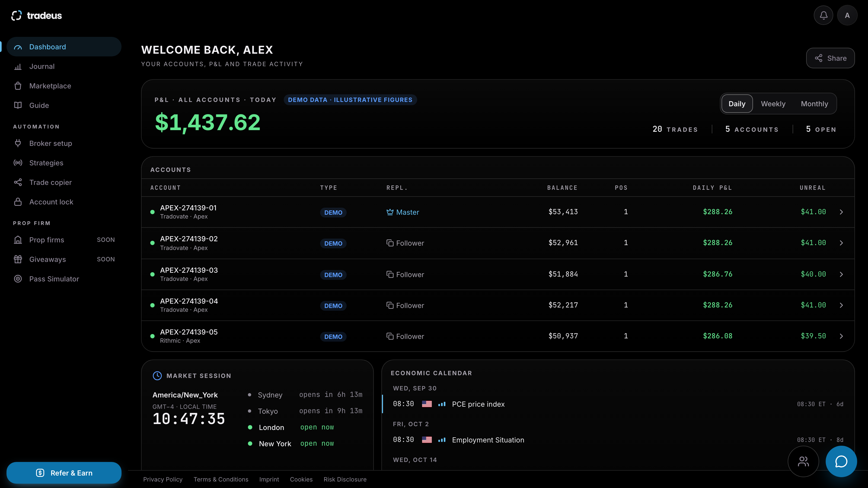
Task: Click the impact bars icon beside Employment Situation
Action: pyautogui.click(x=442, y=440)
